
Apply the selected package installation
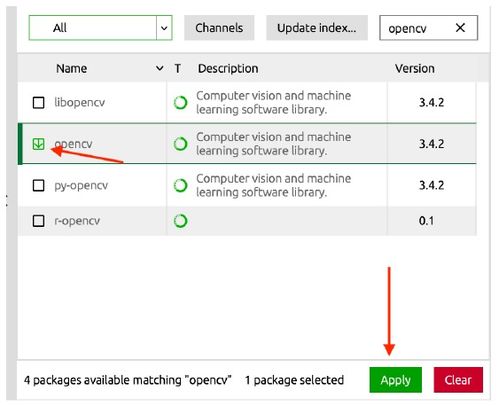tap(395, 380)
